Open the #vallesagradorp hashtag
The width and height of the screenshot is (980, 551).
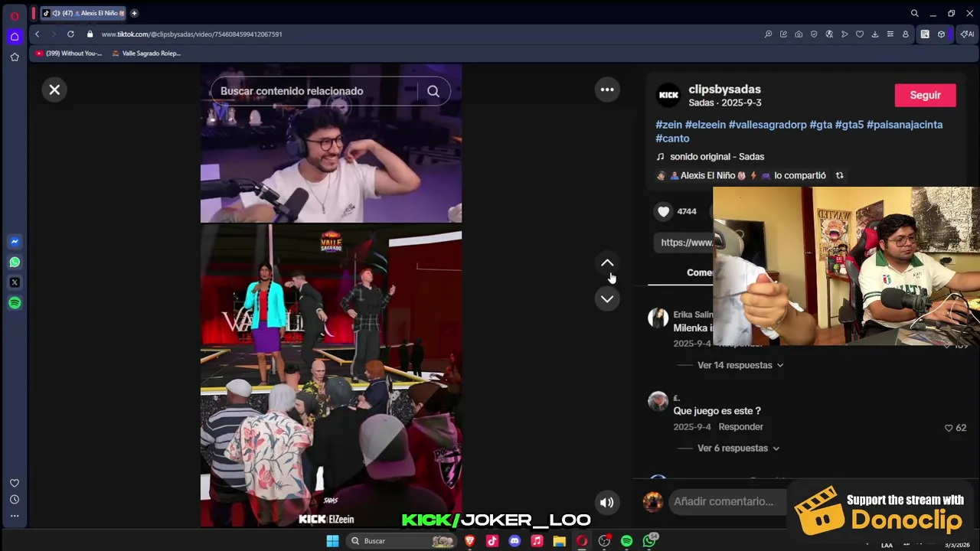[x=767, y=125]
